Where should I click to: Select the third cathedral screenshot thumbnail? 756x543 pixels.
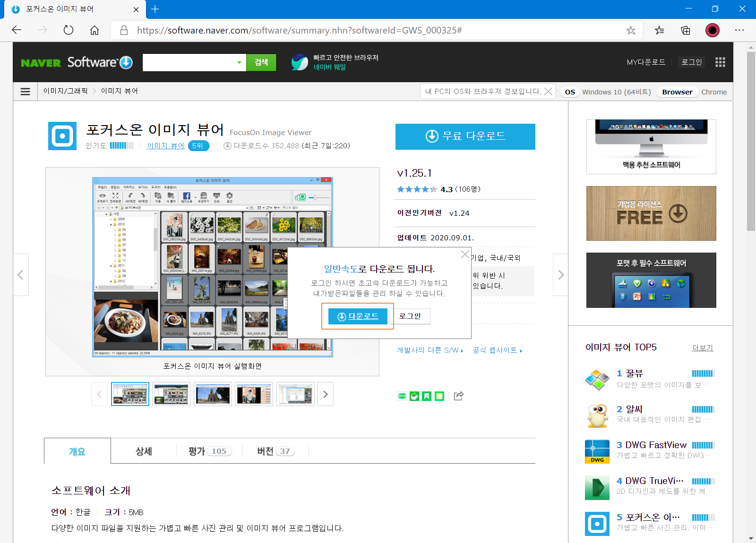point(213,394)
